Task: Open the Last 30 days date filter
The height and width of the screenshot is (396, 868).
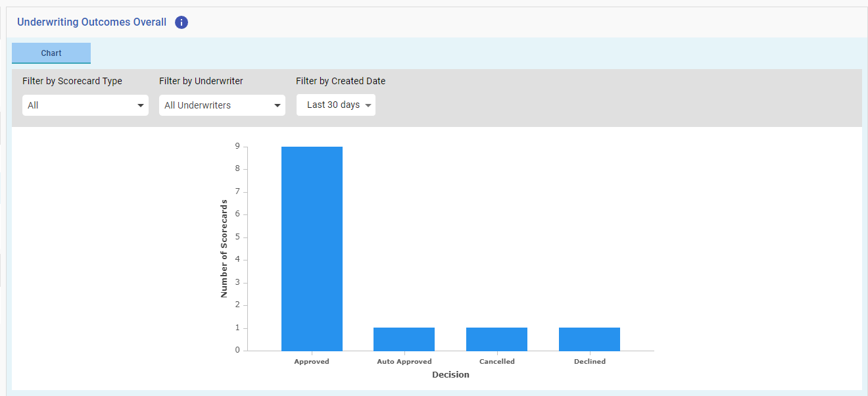Action: (x=336, y=105)
